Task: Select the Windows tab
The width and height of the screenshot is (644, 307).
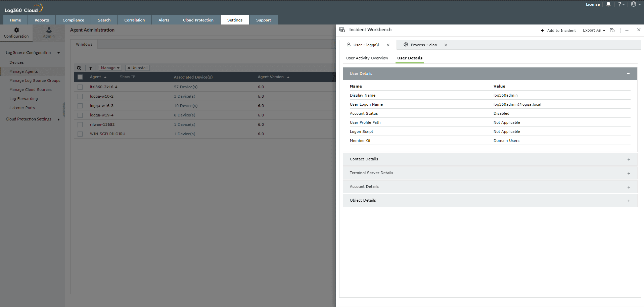Action: [84, 44]
